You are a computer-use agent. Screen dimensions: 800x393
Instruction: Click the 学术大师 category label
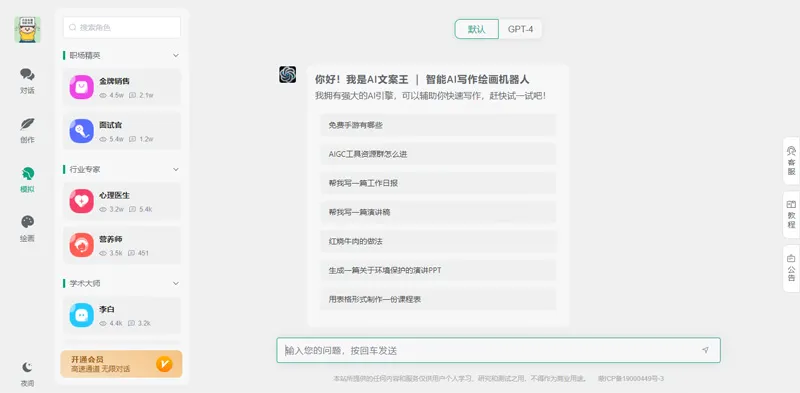[85, 283]
